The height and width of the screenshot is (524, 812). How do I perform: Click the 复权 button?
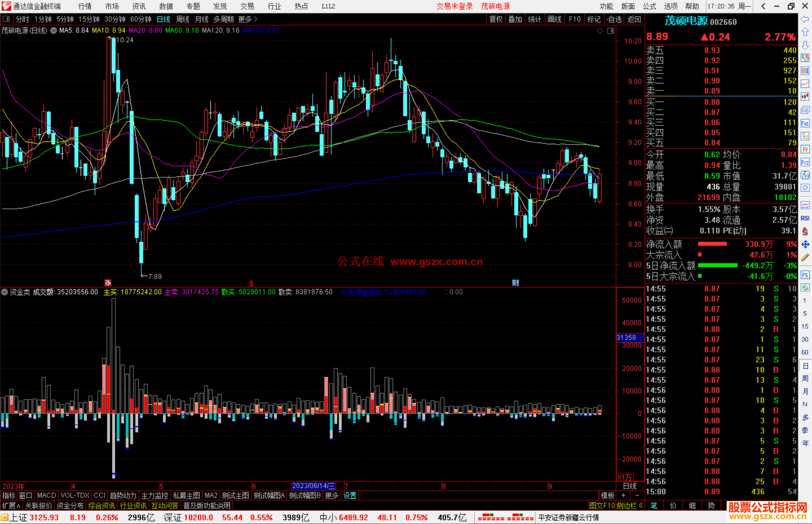[495, 19]
